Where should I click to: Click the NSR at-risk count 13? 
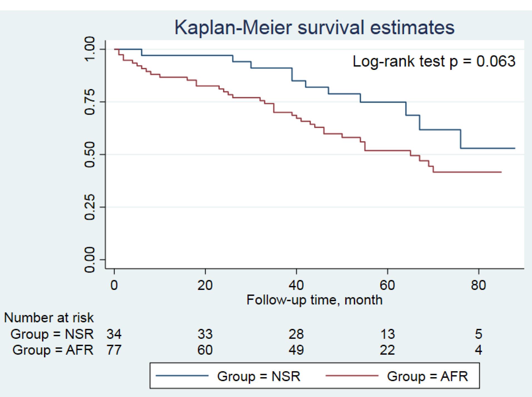tap(387, 334)
